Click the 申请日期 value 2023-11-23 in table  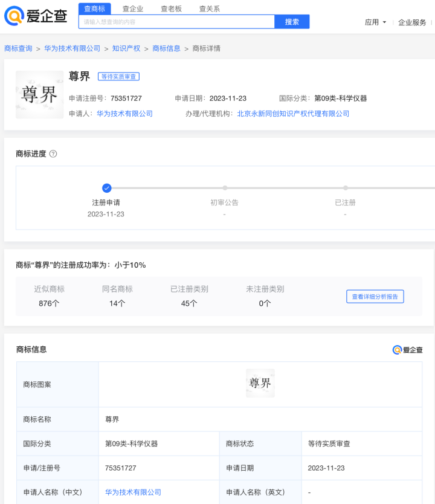(x=326, y=468)
